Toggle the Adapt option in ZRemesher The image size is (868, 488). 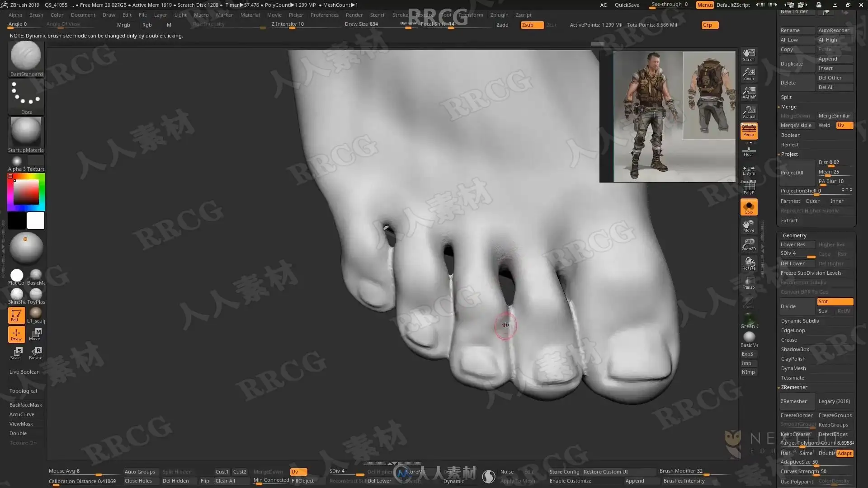coord(844,453)
